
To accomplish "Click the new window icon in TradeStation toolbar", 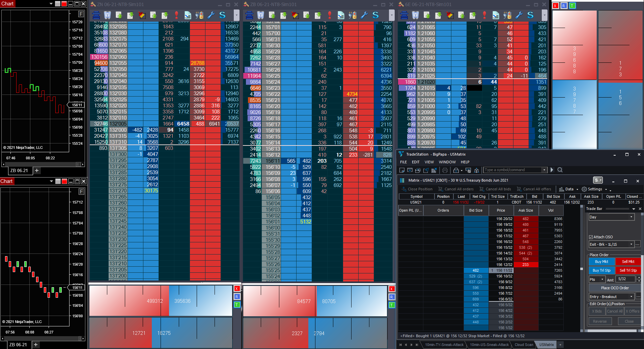I will [x=402, y=170].
